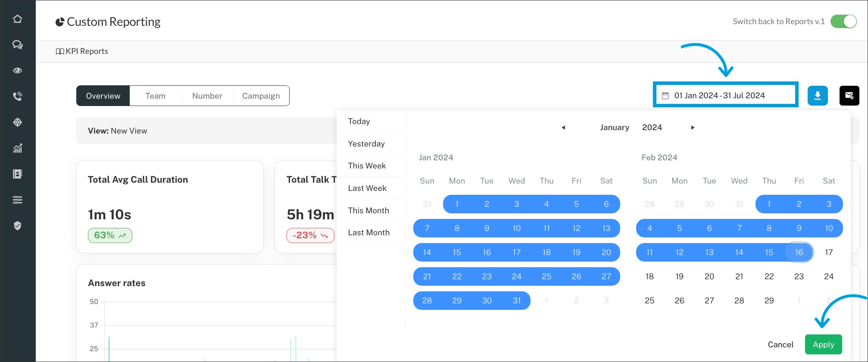
Task: Open the 2024 year dropdown
Action: 652,128
